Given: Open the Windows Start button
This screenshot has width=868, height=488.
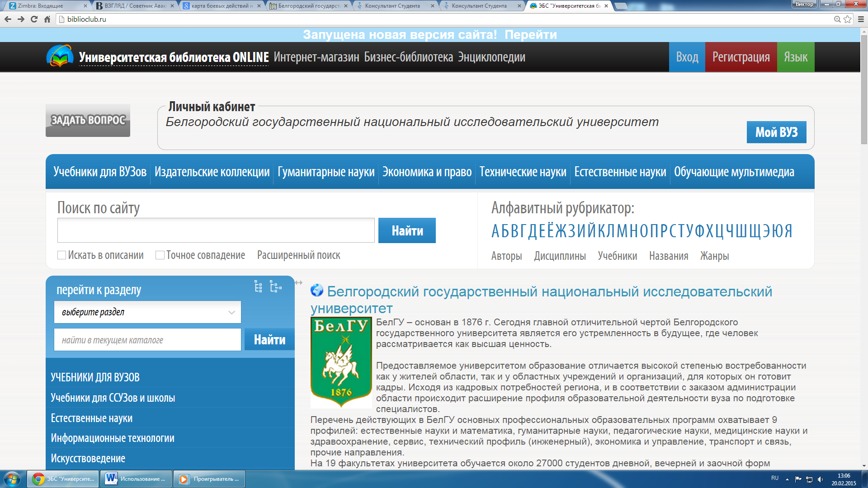Looking at the screenshot, I should point(12,479).
